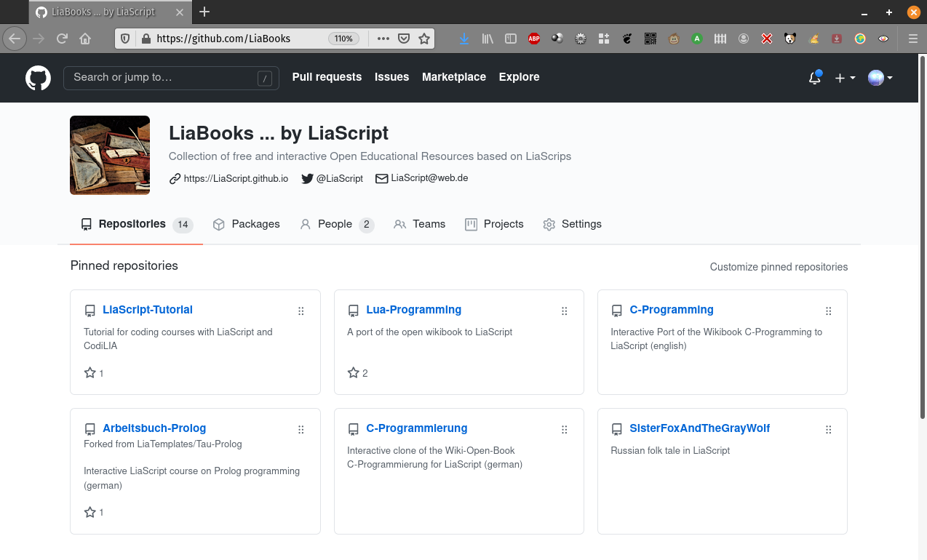This screenshot has height=560, width=927.
Task: Click the Adblock Plus ABP icon
Action: click(534, 39)
